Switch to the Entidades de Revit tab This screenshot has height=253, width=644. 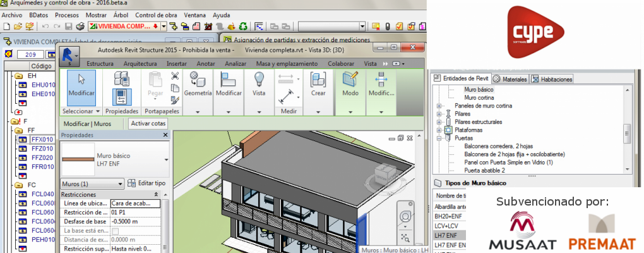[462, 78]
